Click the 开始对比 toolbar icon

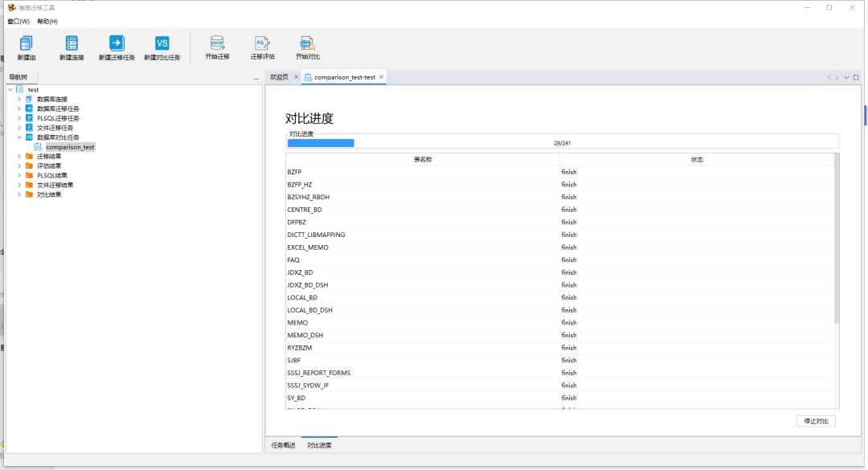[x=307, y=43]
